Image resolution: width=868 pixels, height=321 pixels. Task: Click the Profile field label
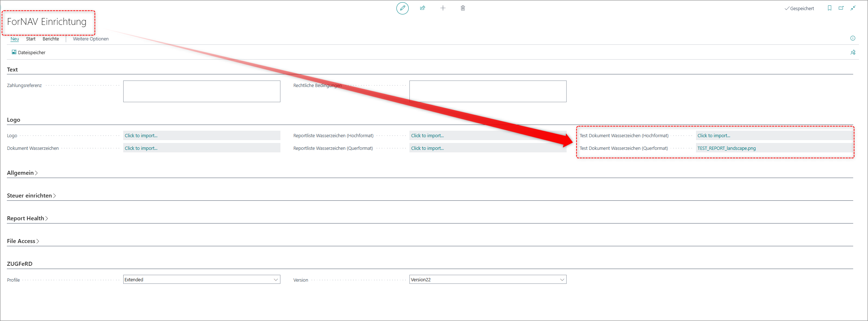[13, 280]
